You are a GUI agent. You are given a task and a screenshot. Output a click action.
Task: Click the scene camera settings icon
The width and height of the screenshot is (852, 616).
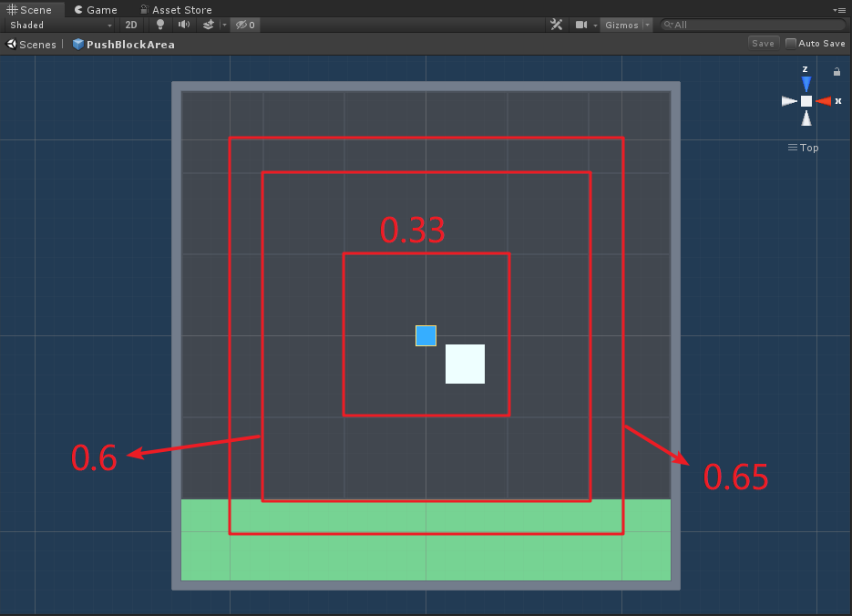[581, 25]
